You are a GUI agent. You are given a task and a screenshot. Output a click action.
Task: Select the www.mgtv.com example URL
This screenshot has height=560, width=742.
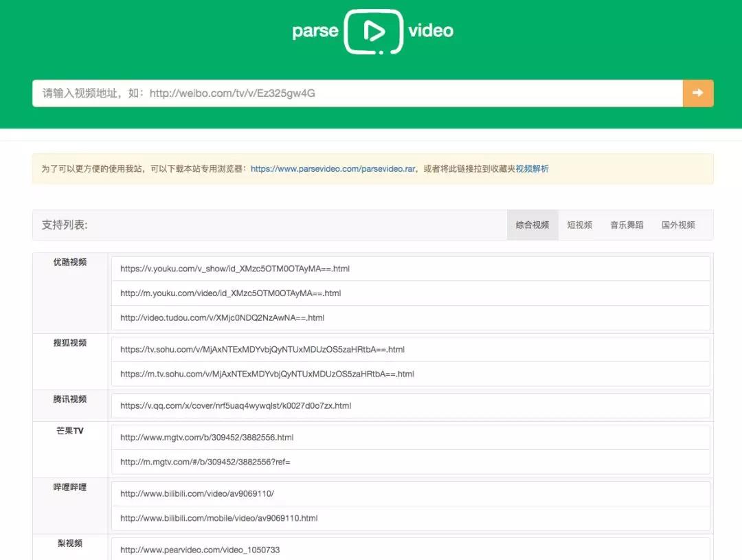(207, 438)
